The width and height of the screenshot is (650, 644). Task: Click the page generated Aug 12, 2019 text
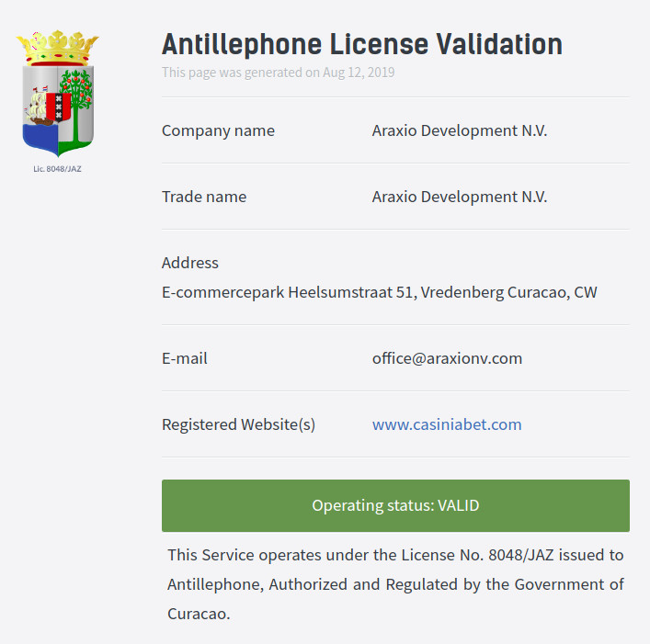(x=279, y=73)
